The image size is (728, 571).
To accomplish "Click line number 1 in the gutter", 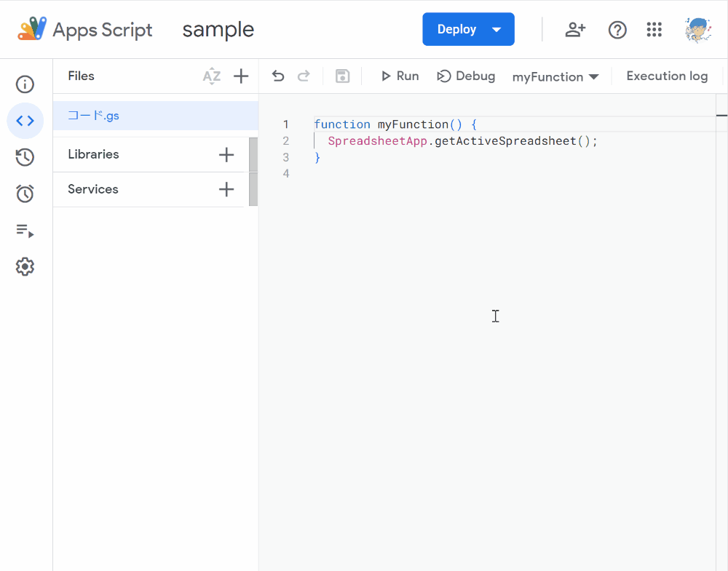I will 286,124.
